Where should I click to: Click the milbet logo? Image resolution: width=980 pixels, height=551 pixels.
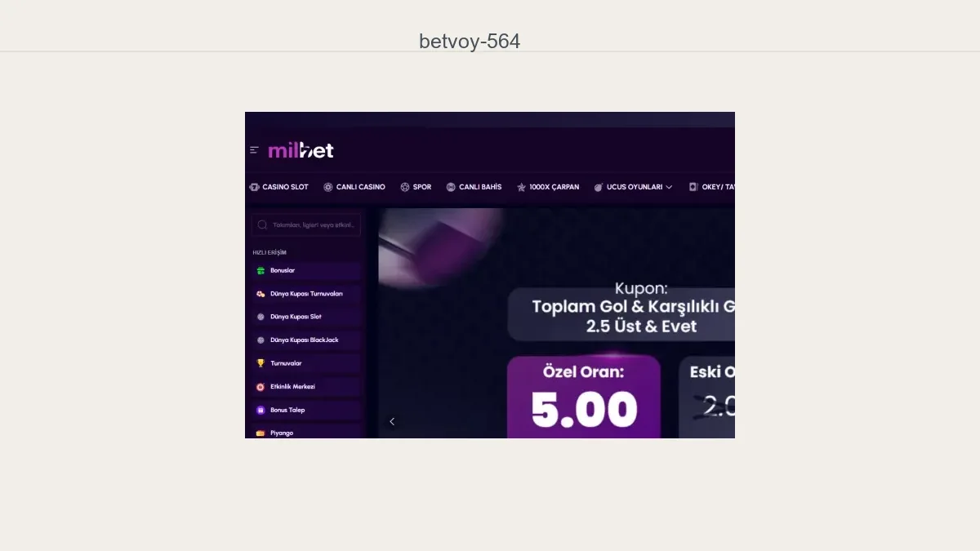301,150
